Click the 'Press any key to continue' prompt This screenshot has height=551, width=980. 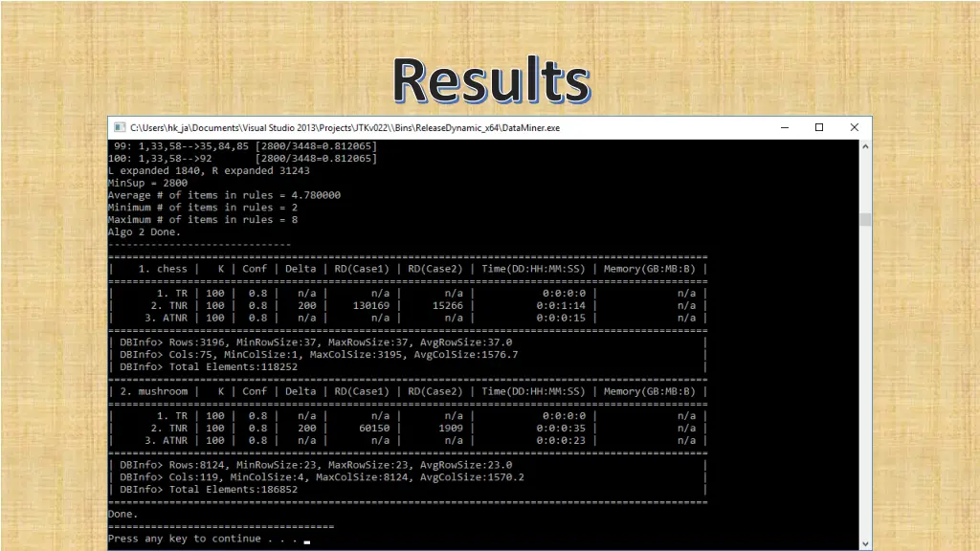184,539
